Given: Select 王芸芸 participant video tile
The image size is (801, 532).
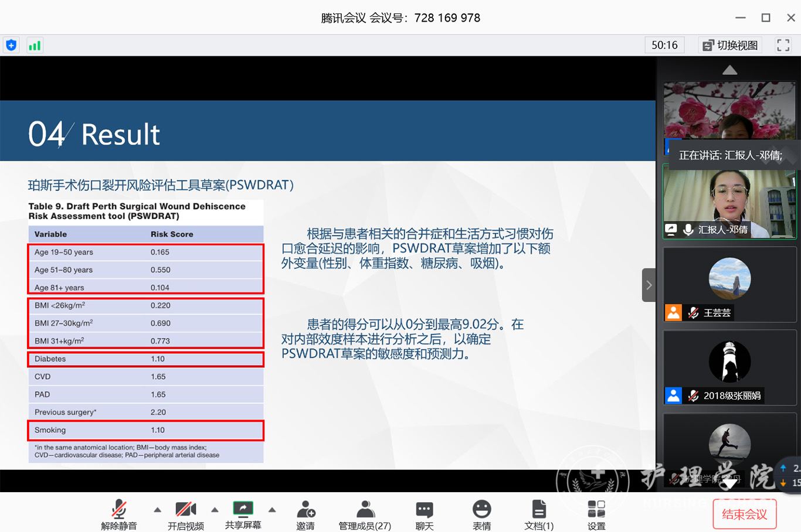Looking at the screenshot, I should tap(729, 285).
